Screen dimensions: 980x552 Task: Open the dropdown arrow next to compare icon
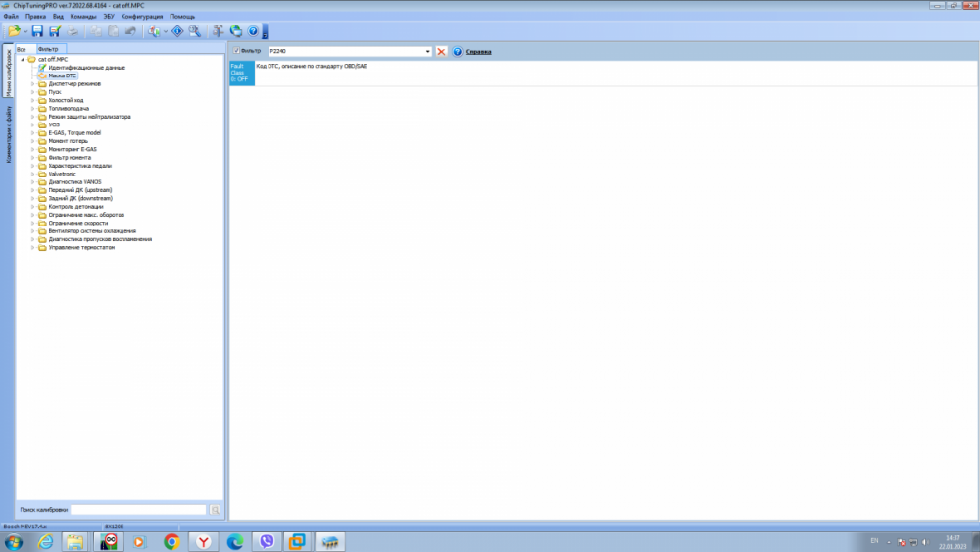[166, 32]
